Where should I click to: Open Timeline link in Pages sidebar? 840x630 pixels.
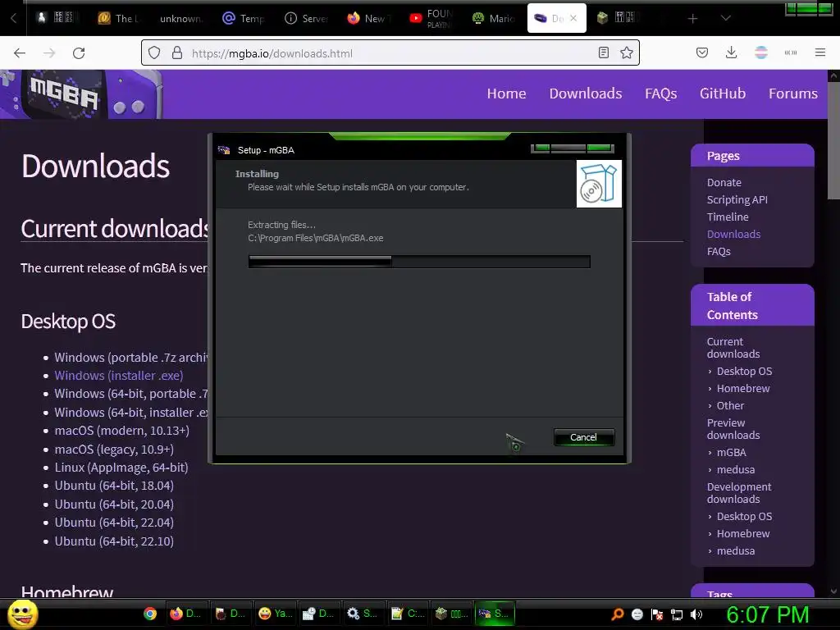(x=728, y=217)
